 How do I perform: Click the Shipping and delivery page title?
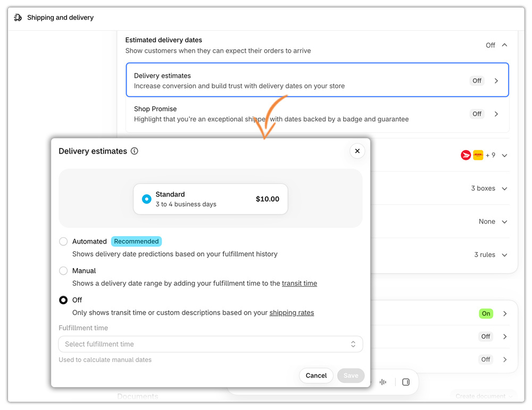(61, 18)
